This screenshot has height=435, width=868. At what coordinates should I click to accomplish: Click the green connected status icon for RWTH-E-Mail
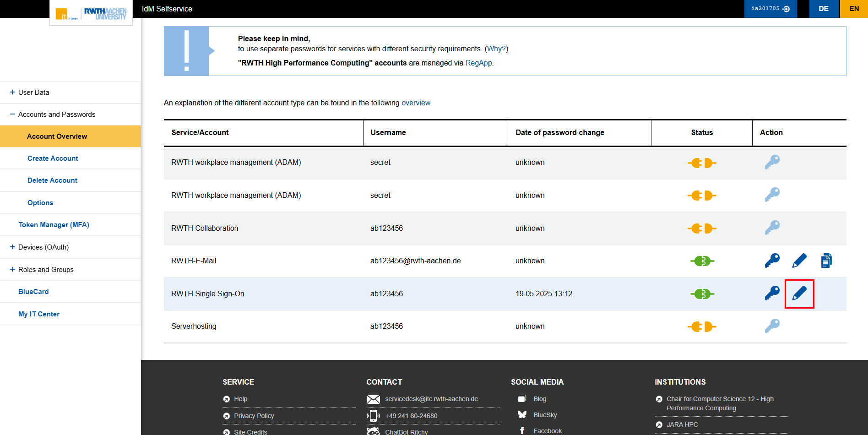click(x=702, y=261)
